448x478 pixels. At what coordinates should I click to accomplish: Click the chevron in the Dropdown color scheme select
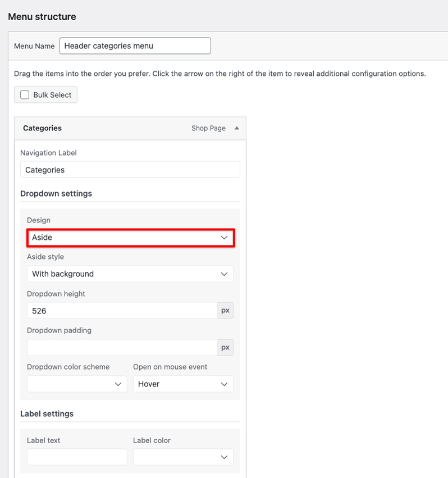[x=118, y=384]
